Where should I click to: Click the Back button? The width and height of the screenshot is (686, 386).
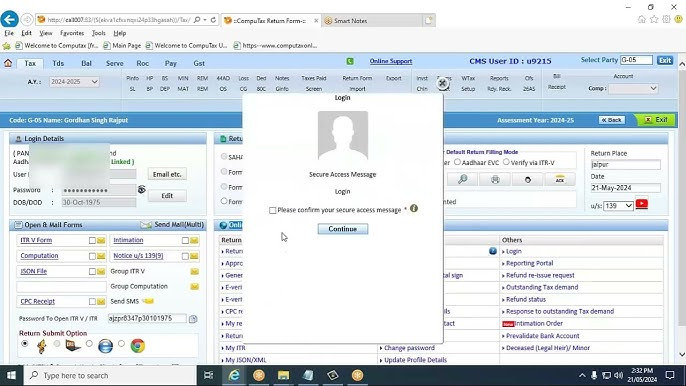tap(612, 120)
